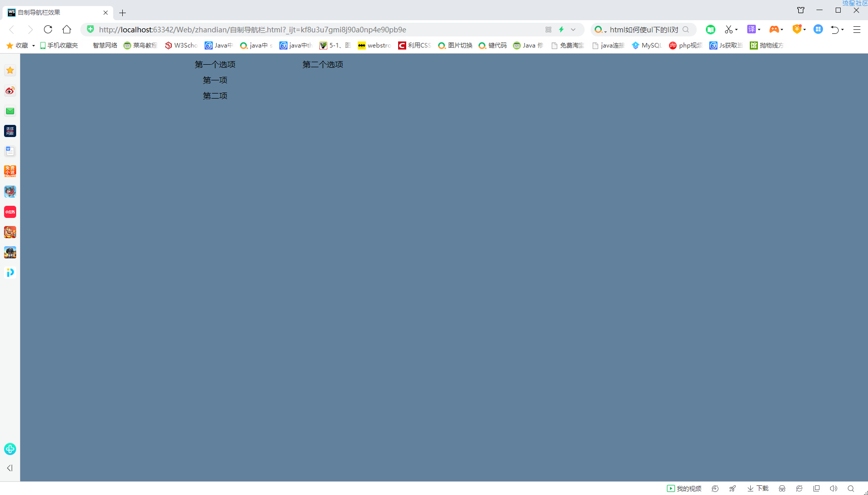Open 键代码 bookmark

pyautogui.click(x=493, y=46)
